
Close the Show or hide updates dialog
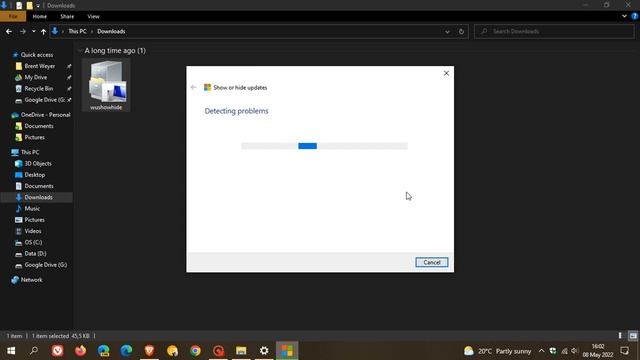[x=446, y=73]
